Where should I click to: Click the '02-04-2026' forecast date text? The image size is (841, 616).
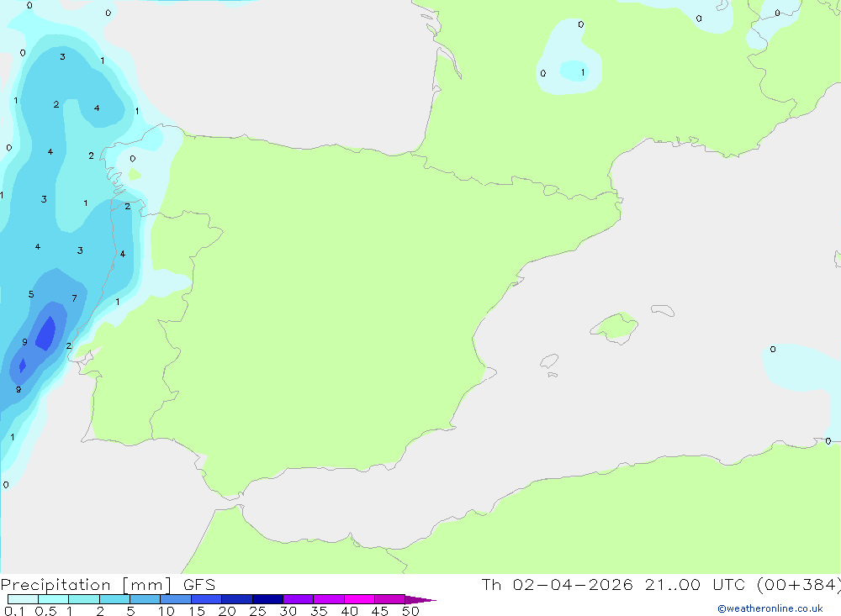pos(572,584)
